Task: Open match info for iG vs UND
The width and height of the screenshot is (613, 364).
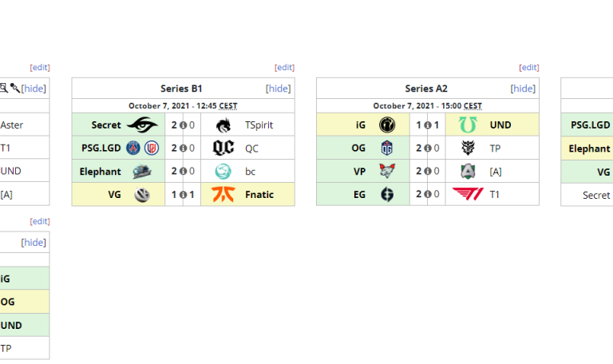Action: click(428, 125)
